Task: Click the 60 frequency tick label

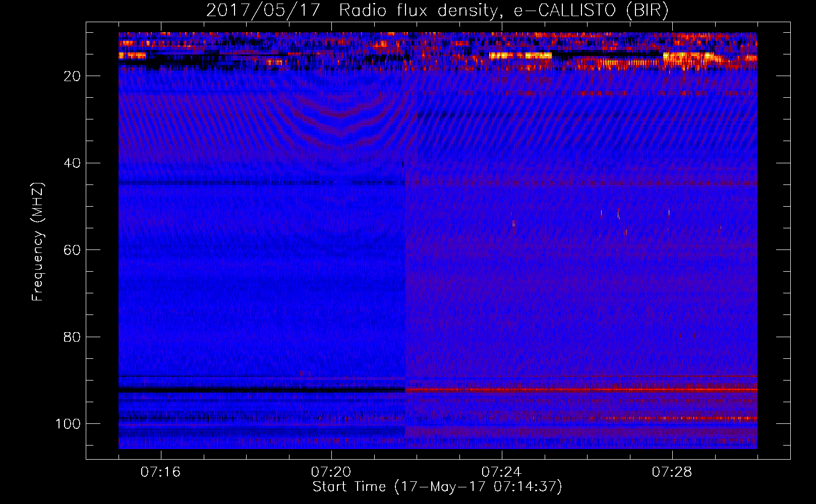Action: tap(72, 250)
